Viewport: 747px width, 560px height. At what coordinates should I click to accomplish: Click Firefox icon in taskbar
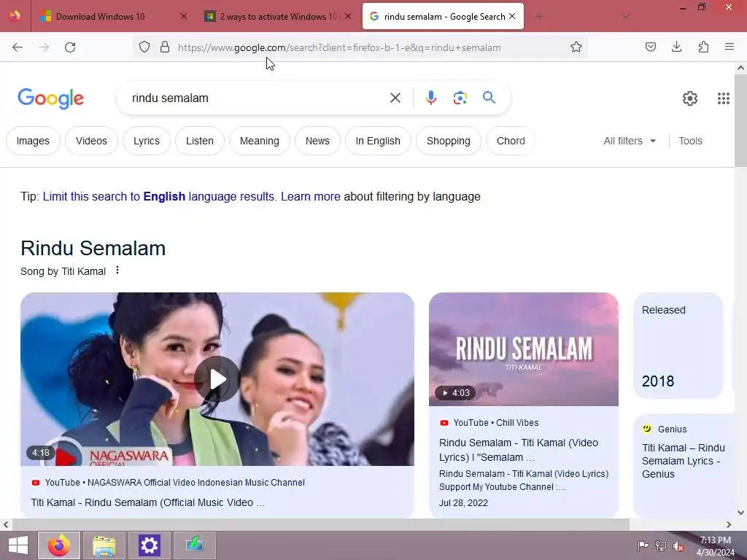pos(59,545)
